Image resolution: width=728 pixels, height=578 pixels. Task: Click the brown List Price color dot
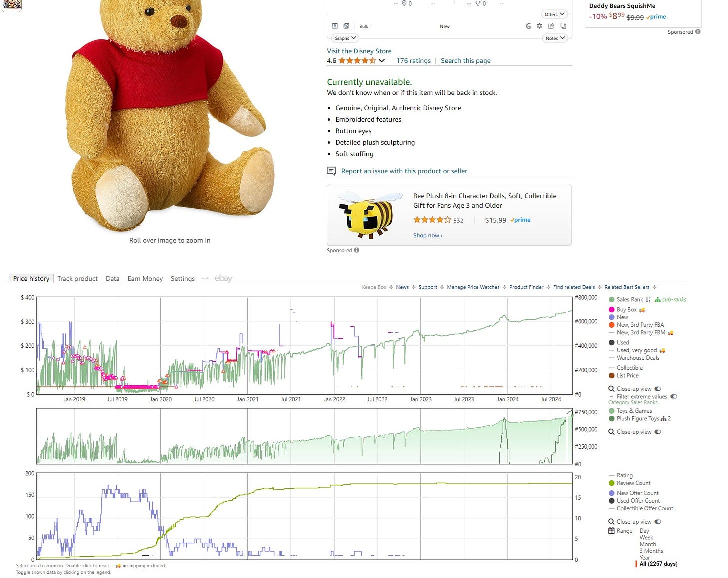point(611,376)
